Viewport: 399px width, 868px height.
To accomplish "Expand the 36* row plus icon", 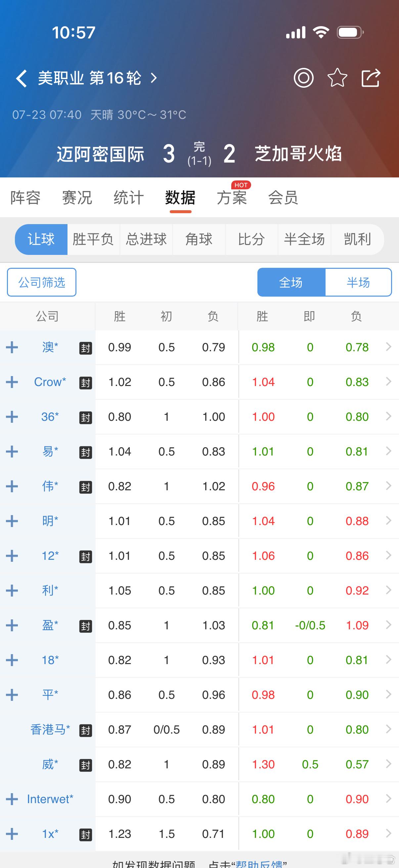I will (12, 417).
